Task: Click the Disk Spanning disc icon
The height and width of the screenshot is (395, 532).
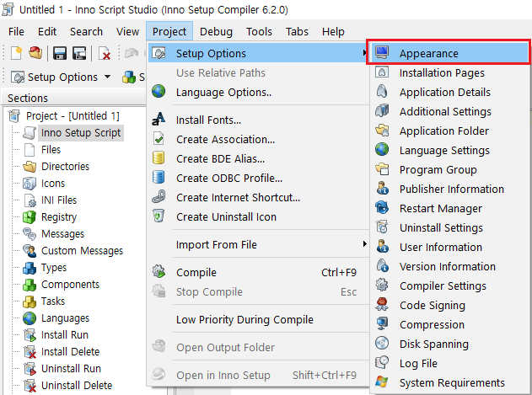Action: point(382,343)
